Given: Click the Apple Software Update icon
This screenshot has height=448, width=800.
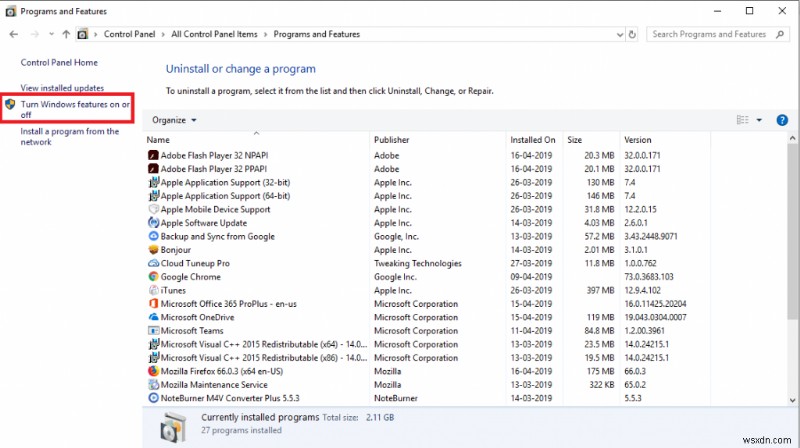Looking at the screenshot, I should (x=153, y=223).
